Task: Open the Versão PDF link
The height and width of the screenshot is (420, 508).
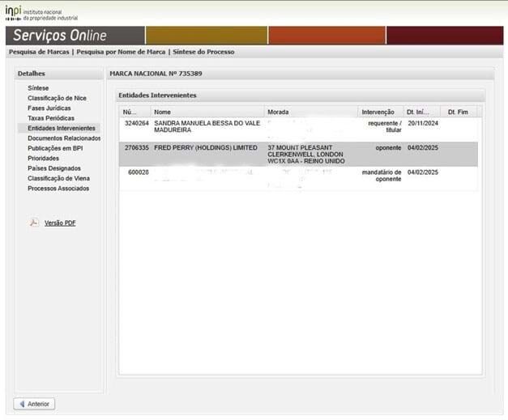Action: (x=60, y=223)
